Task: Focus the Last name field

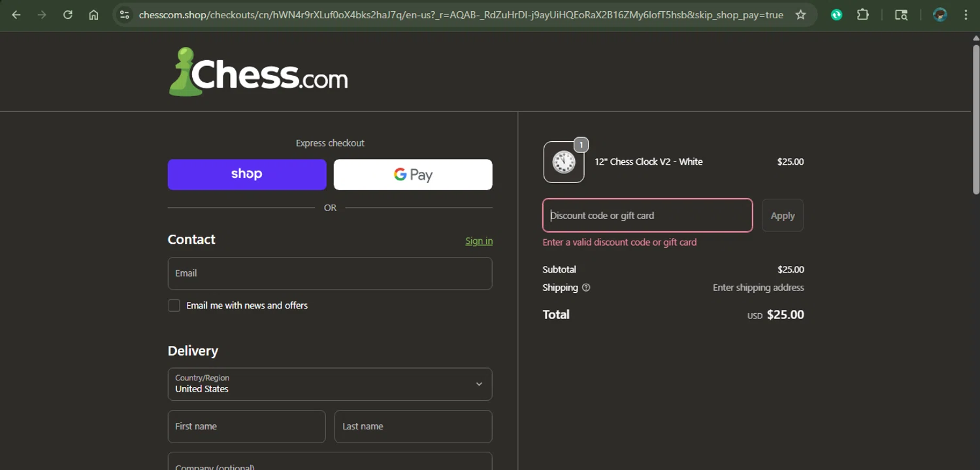Action: pos(413,426)
